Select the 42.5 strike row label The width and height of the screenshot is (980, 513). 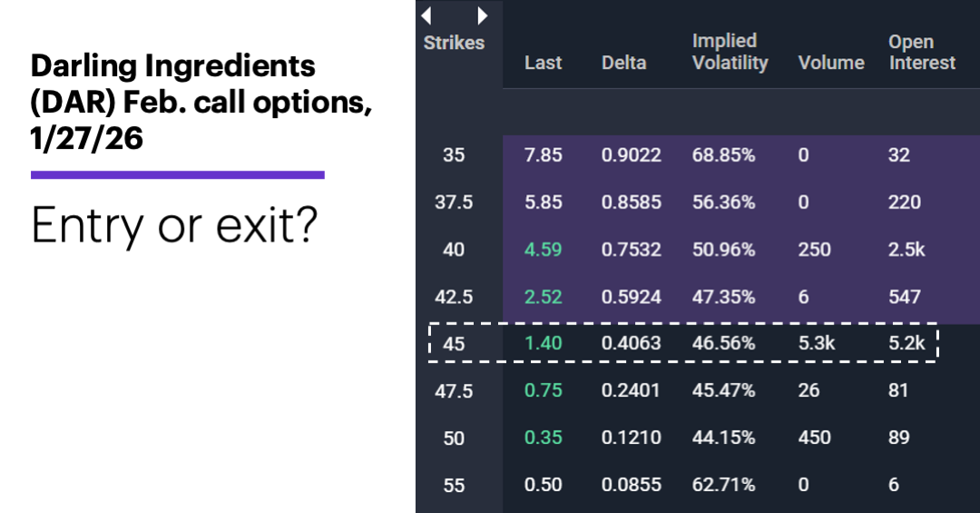tap(454, 297)
